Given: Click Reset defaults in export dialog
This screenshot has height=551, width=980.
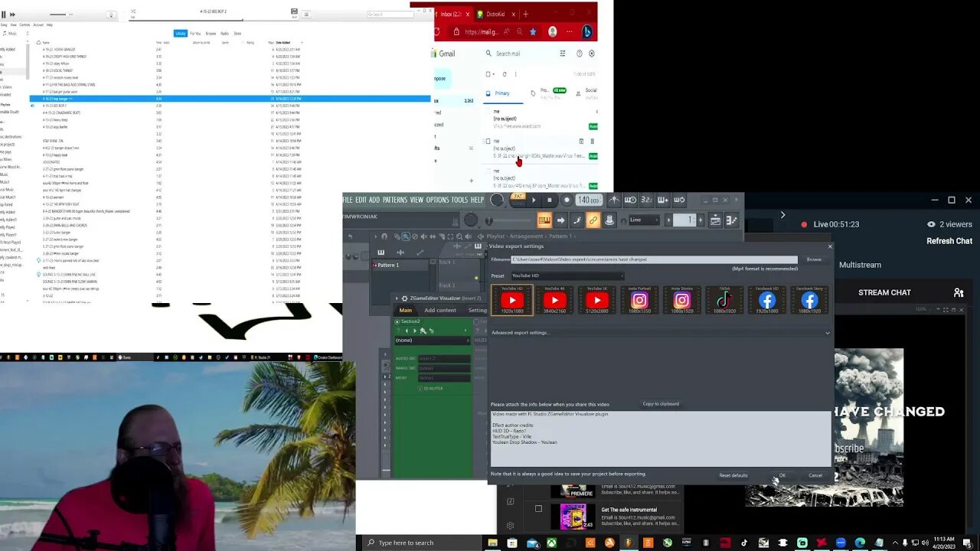Looking at the screenshot, I should 733,475.
